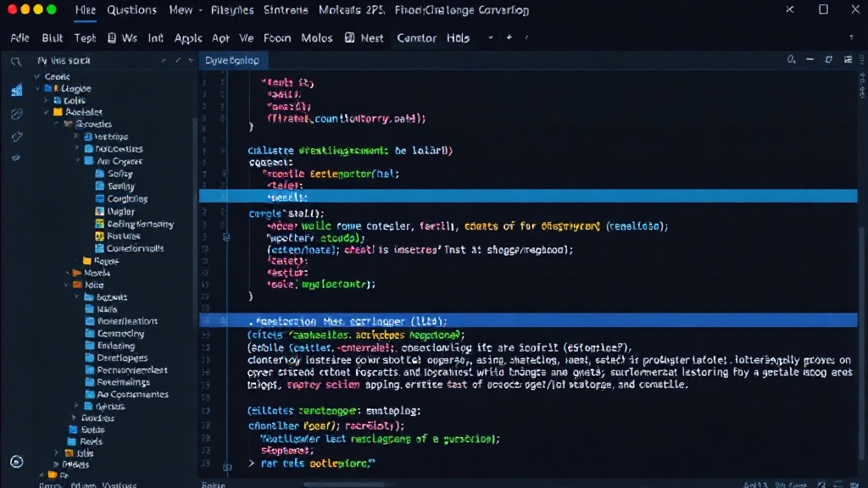
Task: Collapse the Aoetoler folder
Action: coord(47,113)
